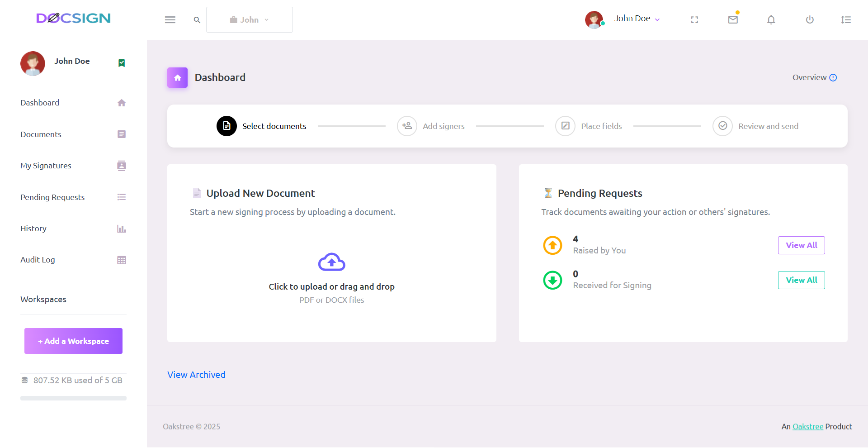Click the green verified badge next to John Doe
868x448 pixels.
pyautogui.click(x=121, y=63)
